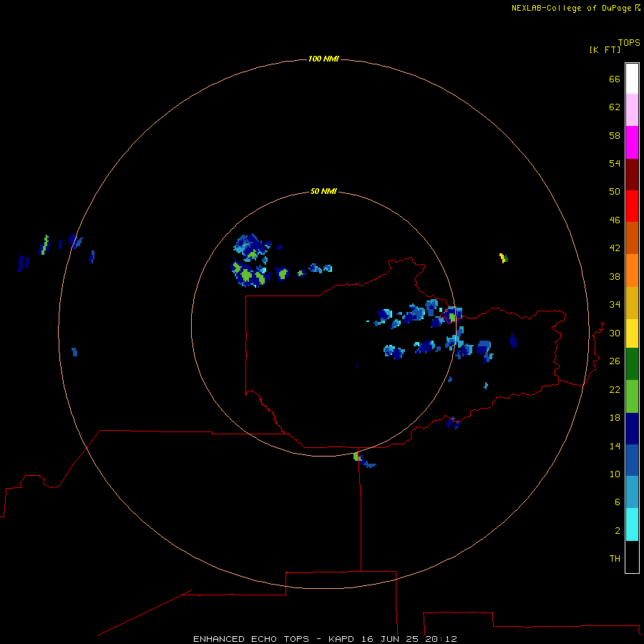Click the '30' legend value label
This screenshot has height=644, width=644.
(615, 333)
